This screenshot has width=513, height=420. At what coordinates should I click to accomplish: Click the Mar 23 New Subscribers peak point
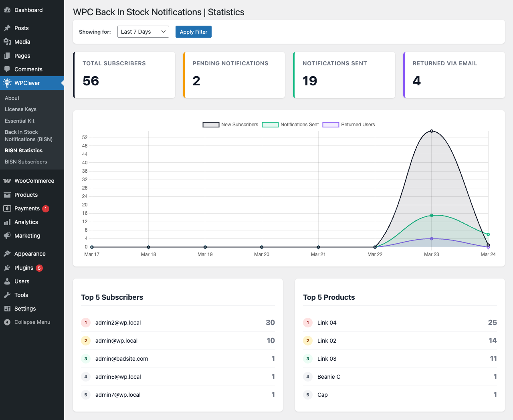[432, 131]
